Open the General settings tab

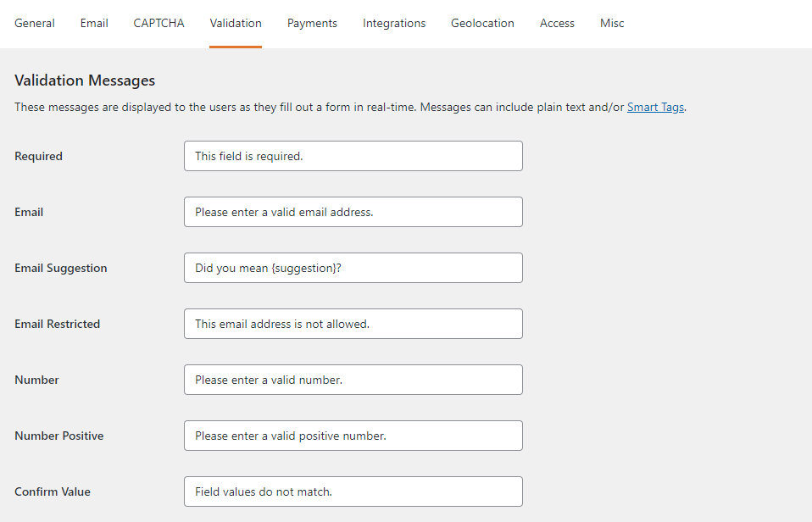pos(35,23)
